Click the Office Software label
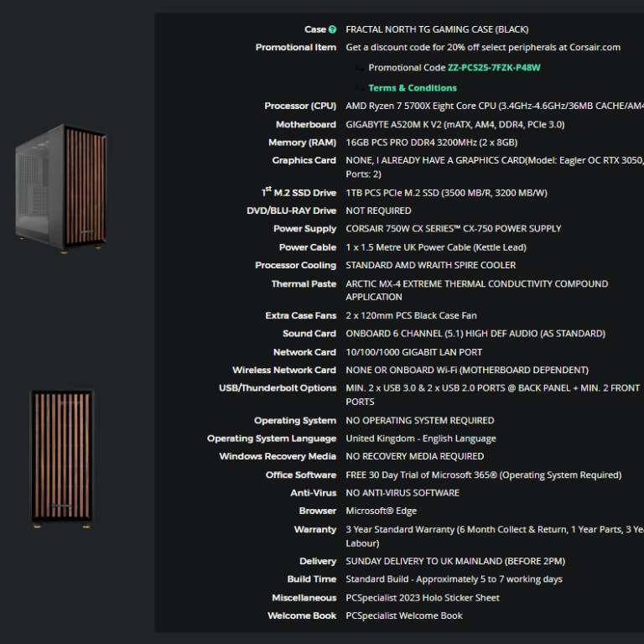 click(301, 475)
